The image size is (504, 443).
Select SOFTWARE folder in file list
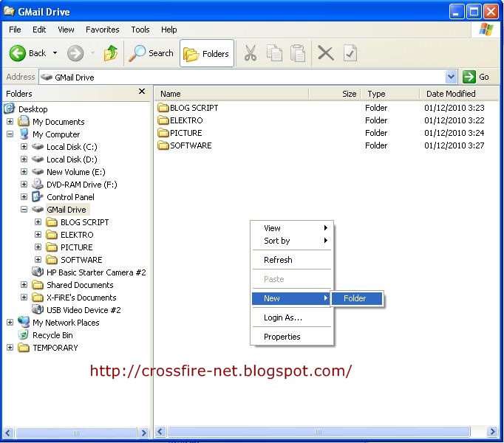tap(185, 145)
